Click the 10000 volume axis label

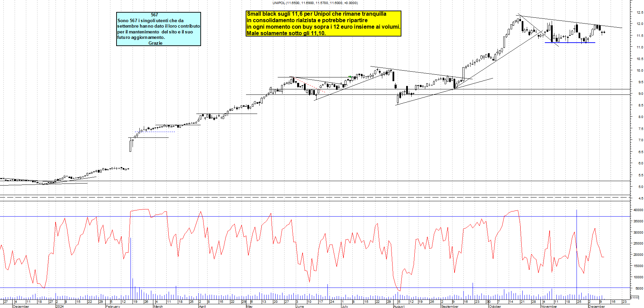pyautogui.click(x=638, y=277)
